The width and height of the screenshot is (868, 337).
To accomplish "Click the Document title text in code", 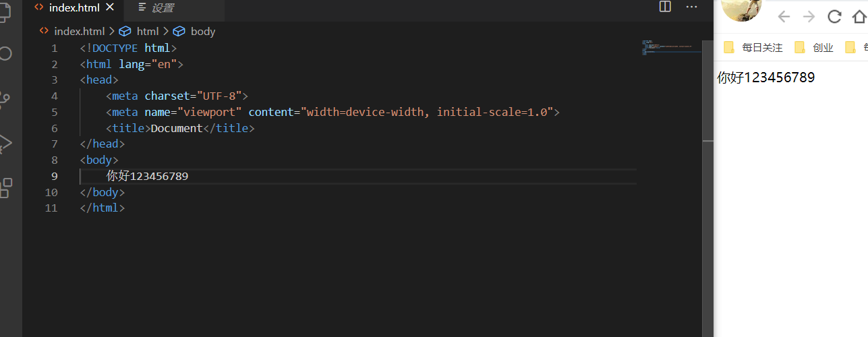I will 177,128.
